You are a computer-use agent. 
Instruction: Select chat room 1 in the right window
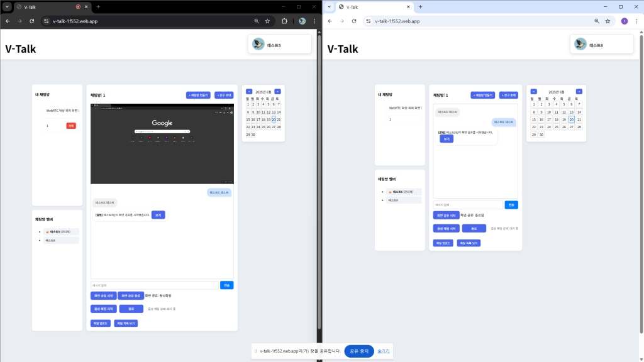(404, 119)
